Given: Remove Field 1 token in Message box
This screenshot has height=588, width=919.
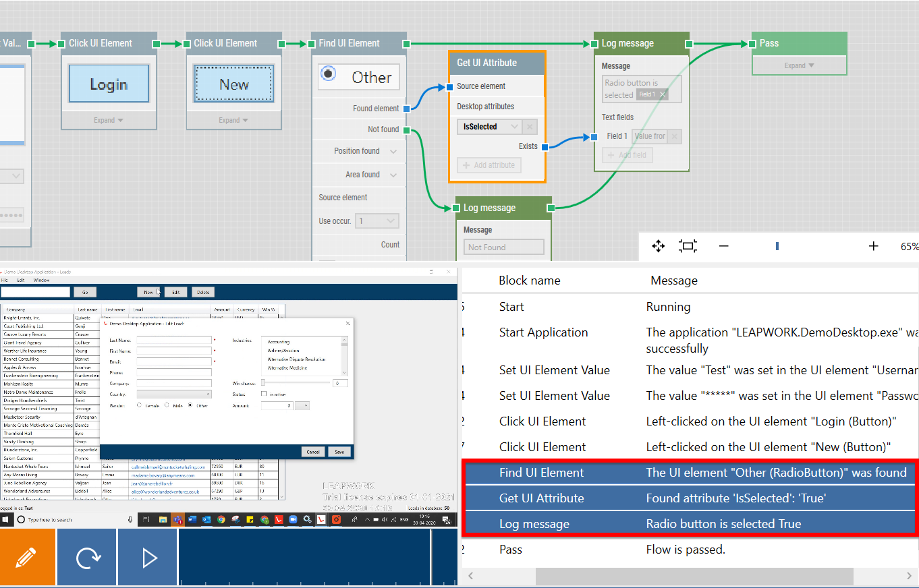Looking at the screenshot, I should click(x=663, y=95).
